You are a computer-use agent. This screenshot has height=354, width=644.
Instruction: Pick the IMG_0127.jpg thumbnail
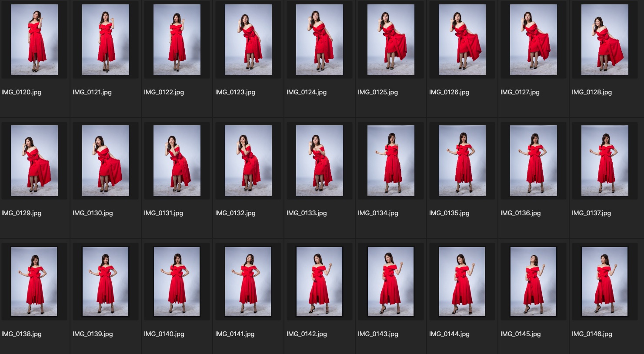click(534, 40)
